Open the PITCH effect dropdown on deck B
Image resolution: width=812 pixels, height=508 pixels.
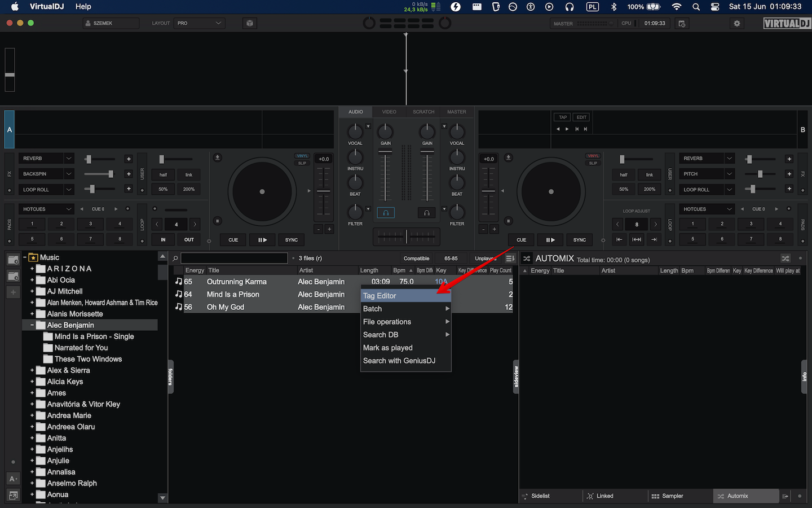click(x=729, y=174)
